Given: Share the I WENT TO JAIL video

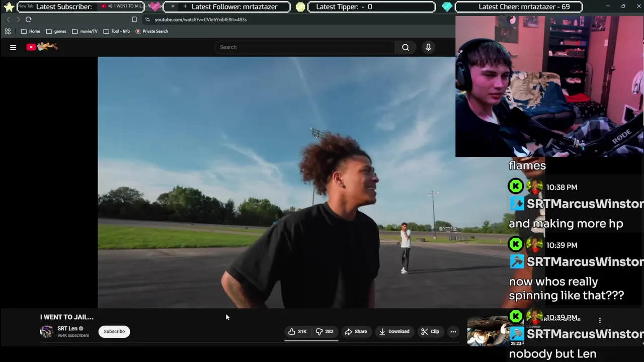Looking at the screenshot, I should pyautogui.click(x=356, y=331).
